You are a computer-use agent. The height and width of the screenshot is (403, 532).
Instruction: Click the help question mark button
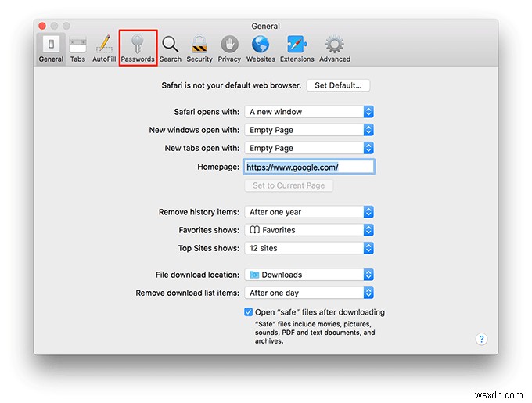[481, 339]
